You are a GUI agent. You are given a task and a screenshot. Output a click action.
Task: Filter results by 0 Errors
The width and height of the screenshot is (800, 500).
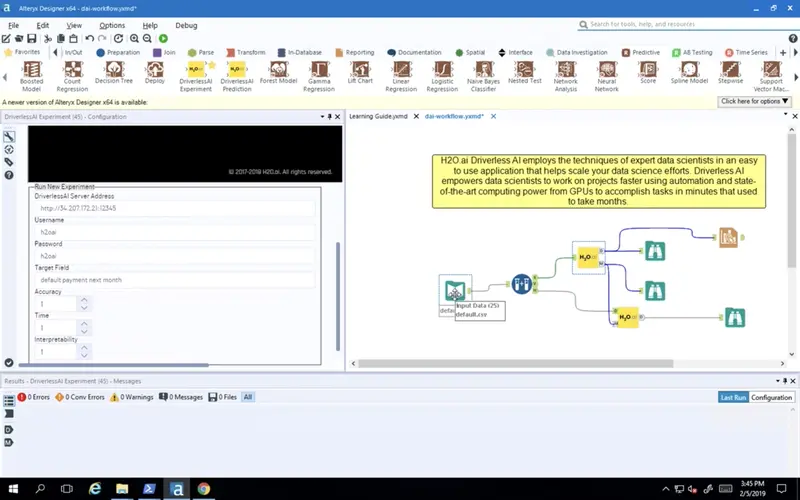34,396
